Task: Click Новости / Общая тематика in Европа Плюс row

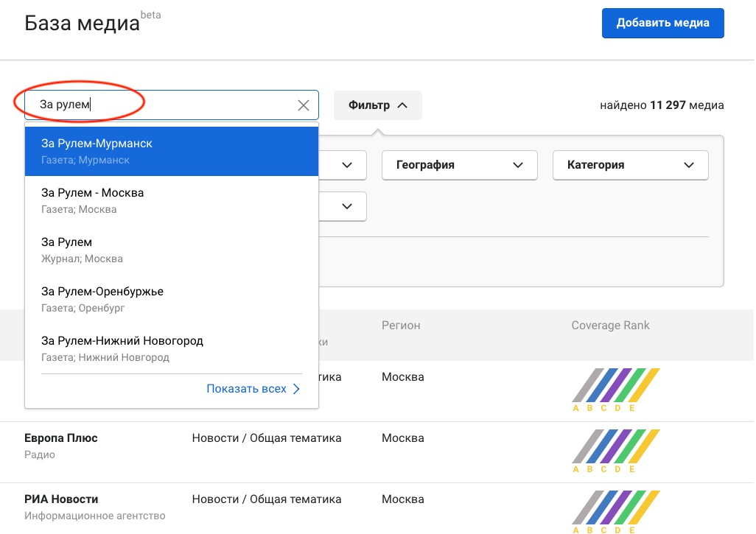Action: [267, 438]
